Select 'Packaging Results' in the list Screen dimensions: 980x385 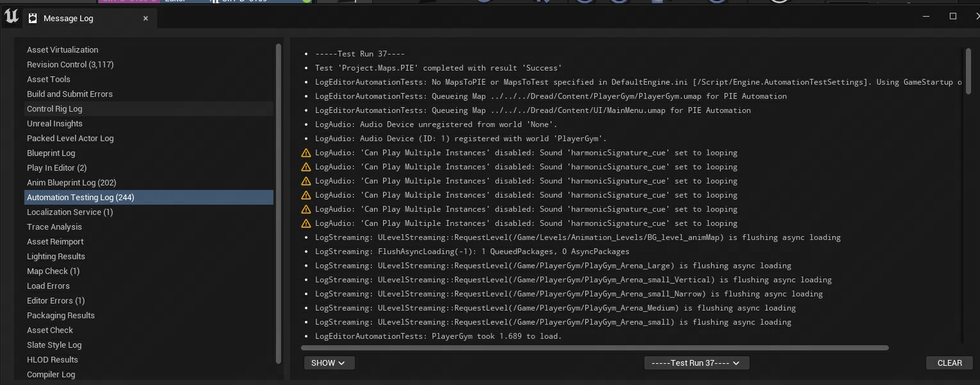[x=149, y=315]
